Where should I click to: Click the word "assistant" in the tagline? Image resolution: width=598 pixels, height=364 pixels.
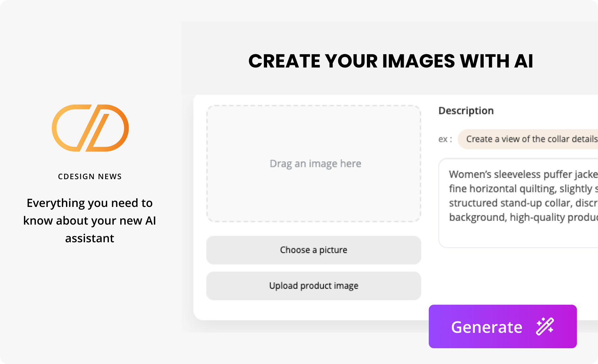[90, 238]
